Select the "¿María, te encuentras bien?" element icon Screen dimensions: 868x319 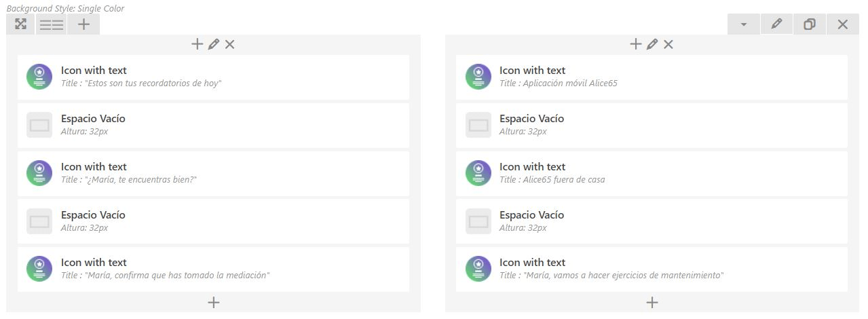coord(39,173)
